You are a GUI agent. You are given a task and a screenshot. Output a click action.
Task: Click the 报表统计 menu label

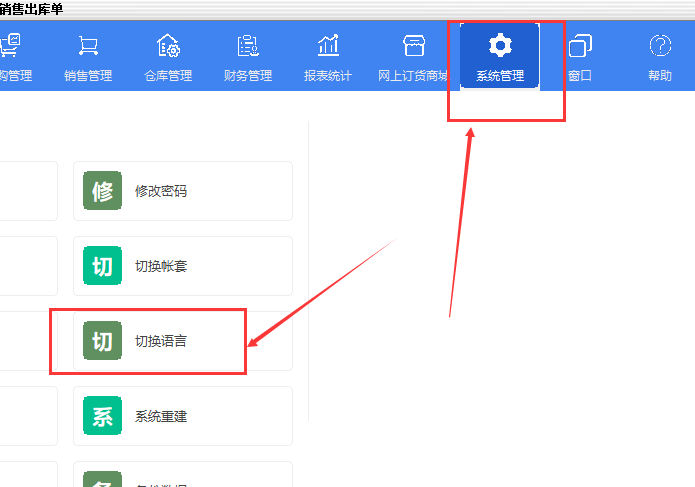328,76
